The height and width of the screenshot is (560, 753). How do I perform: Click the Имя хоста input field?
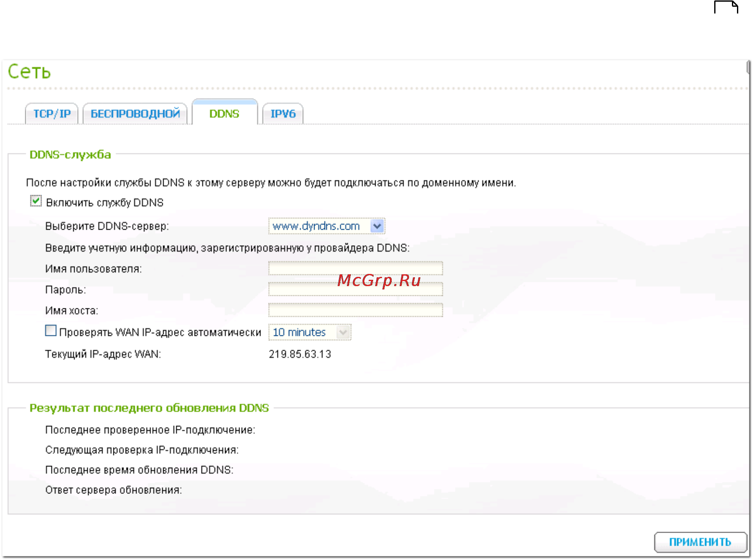[355, 310]
